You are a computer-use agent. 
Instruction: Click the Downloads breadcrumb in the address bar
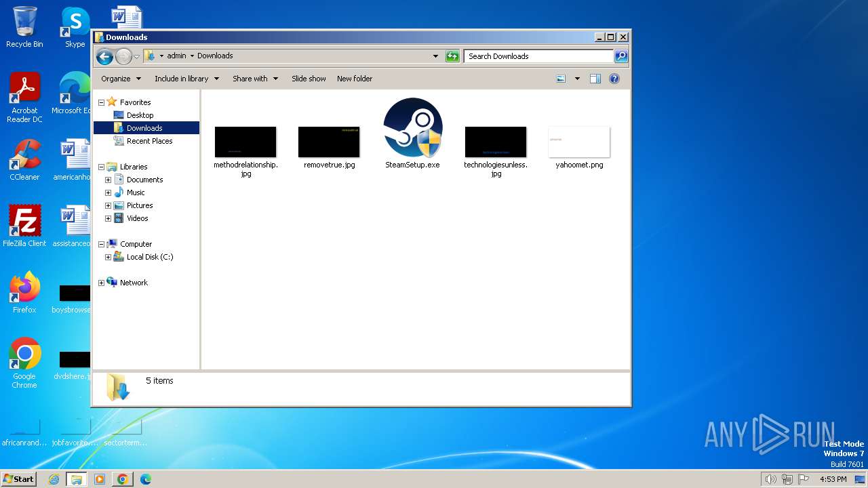click(x=215, y=56)
